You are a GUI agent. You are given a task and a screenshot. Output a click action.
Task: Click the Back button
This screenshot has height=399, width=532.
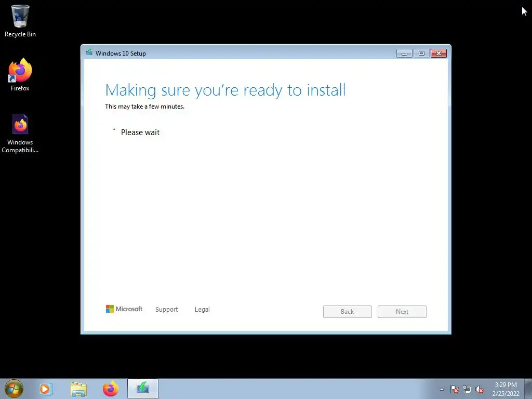348,312
